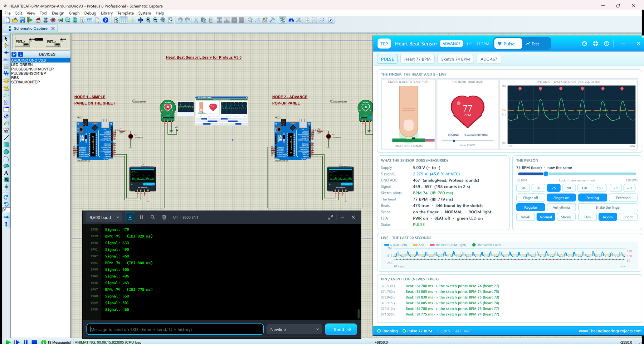
Task: Toggle serial monitor auto-scroll download arrow
Action: 130,217
